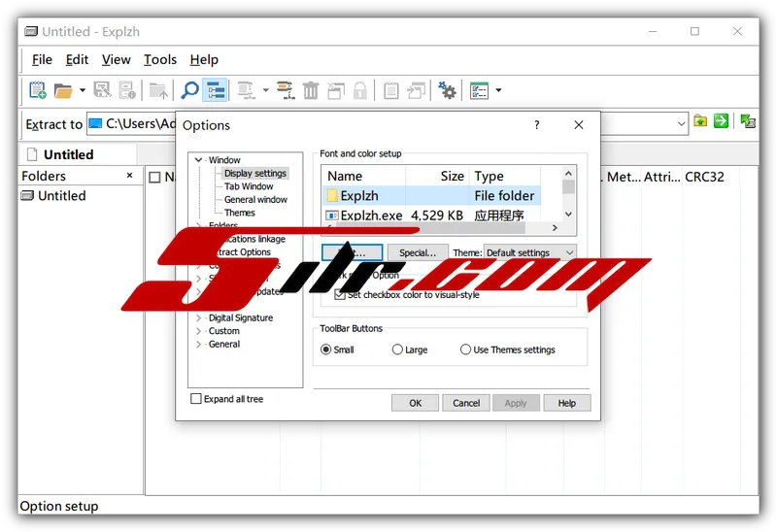
Task: Click the add files to archive icon
Action: pyautogui.click(x=286, y=90)
